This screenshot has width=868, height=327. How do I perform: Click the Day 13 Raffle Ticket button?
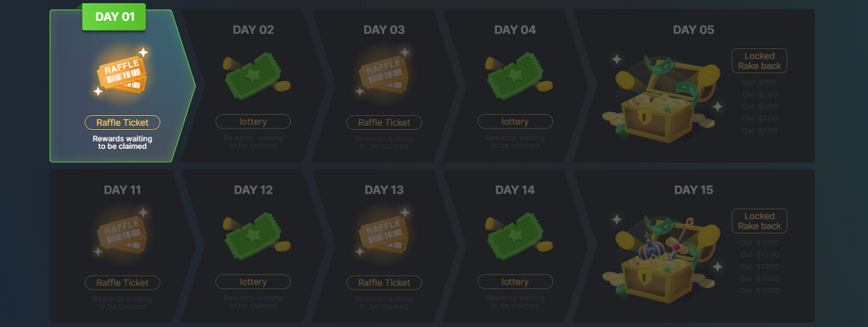(x=384, y=282)
